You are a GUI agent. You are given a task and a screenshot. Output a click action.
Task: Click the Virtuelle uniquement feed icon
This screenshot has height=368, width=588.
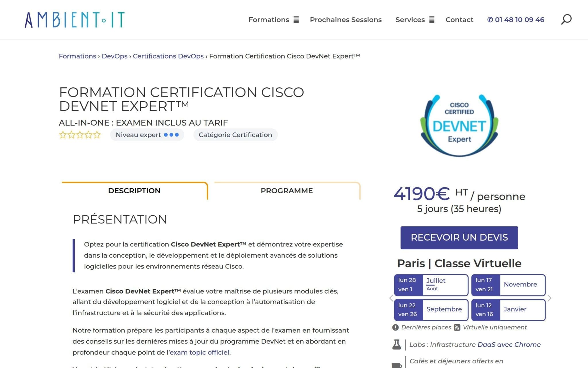coord(457,327)
